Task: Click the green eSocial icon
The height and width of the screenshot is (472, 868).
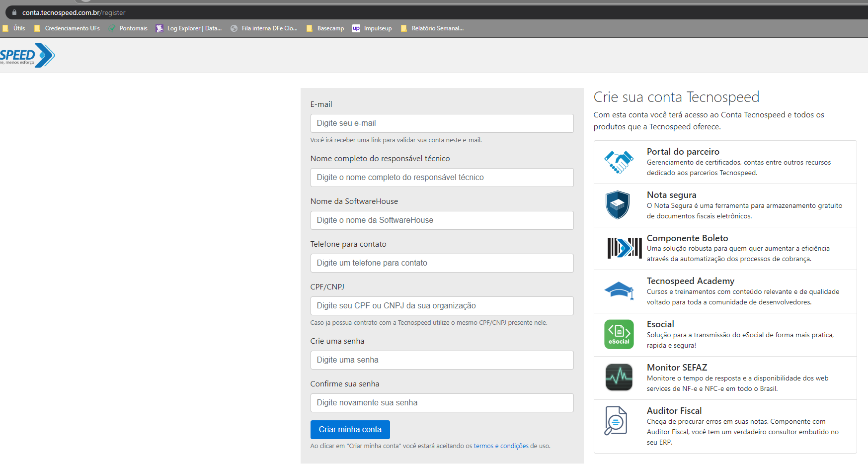Action: point(619,334)
